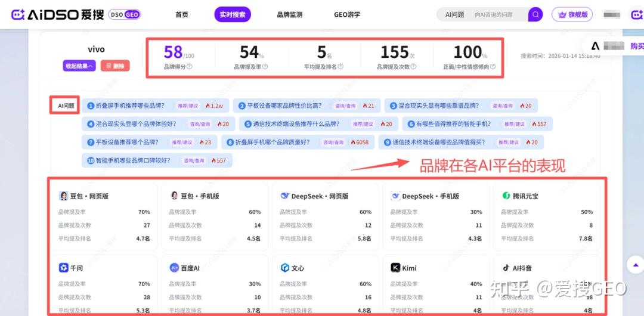The height and width of the screenshot is (316, 644).
Task: Go to the GEO游学 tab
Action: tap(347, 15)
